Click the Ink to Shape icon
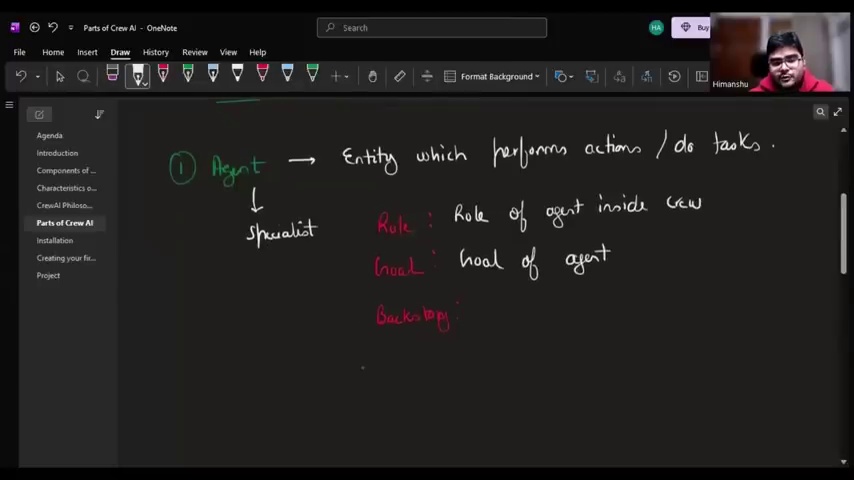The width and height of the screenshot is (854, 480). click(591, 77)
